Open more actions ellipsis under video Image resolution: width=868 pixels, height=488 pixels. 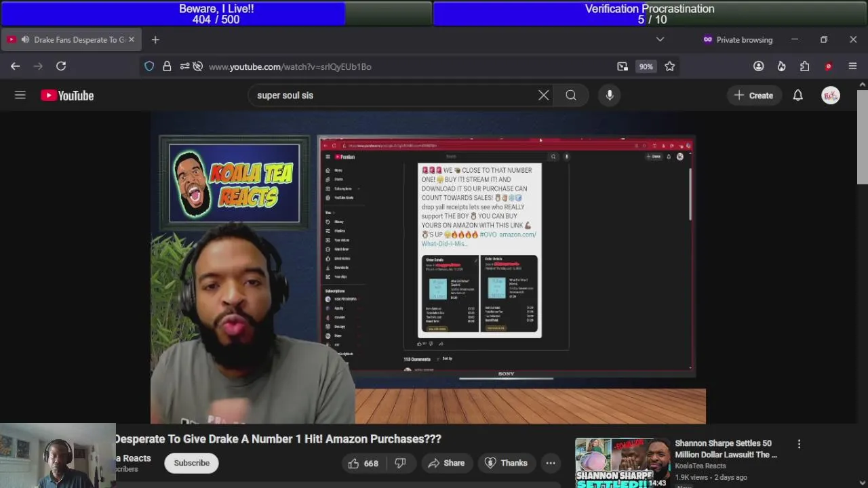coord(551,464)
